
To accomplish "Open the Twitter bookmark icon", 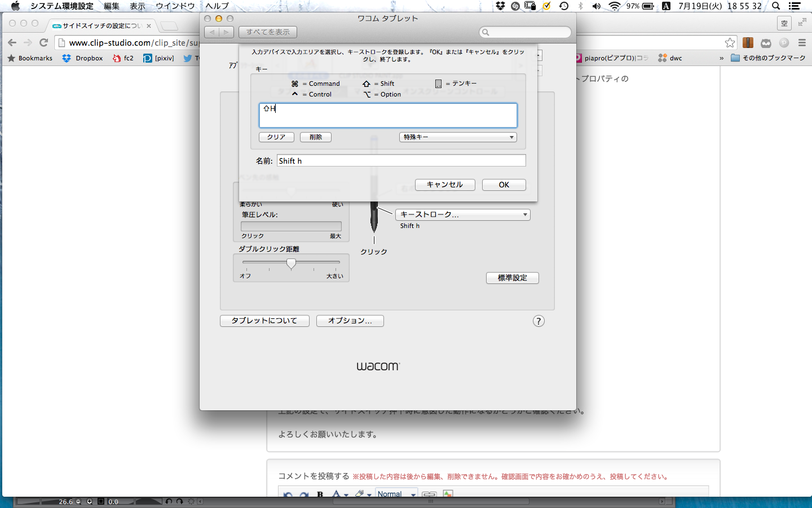I will (188, 58).
